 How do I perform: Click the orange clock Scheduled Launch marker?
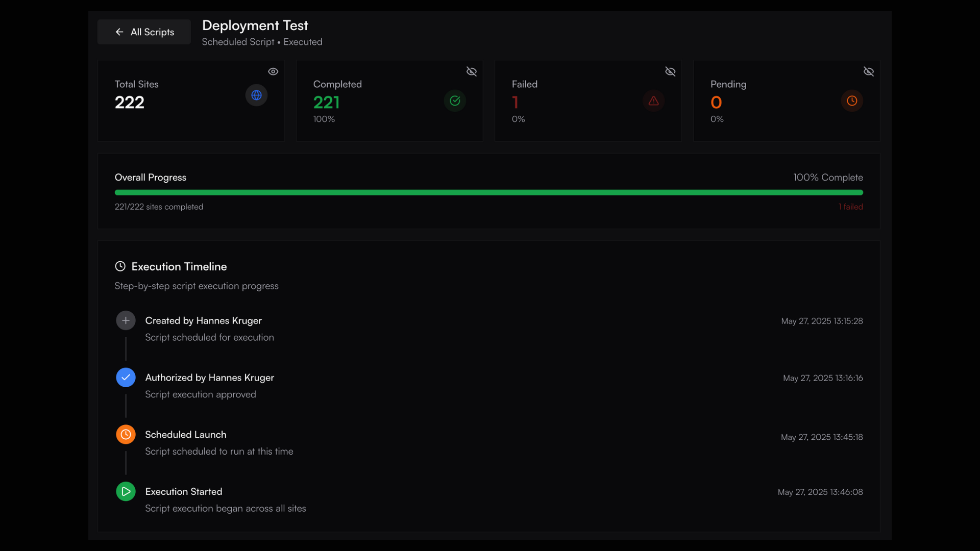click(126, 434)
